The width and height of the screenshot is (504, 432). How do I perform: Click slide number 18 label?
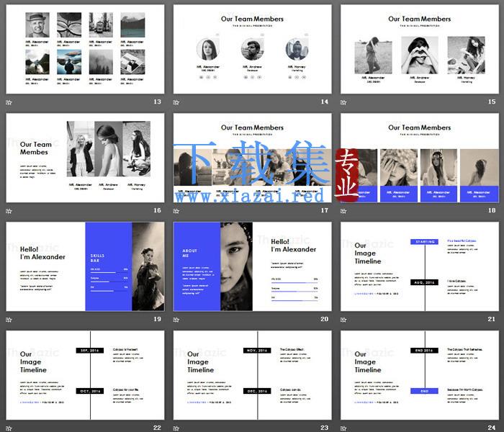492,210
